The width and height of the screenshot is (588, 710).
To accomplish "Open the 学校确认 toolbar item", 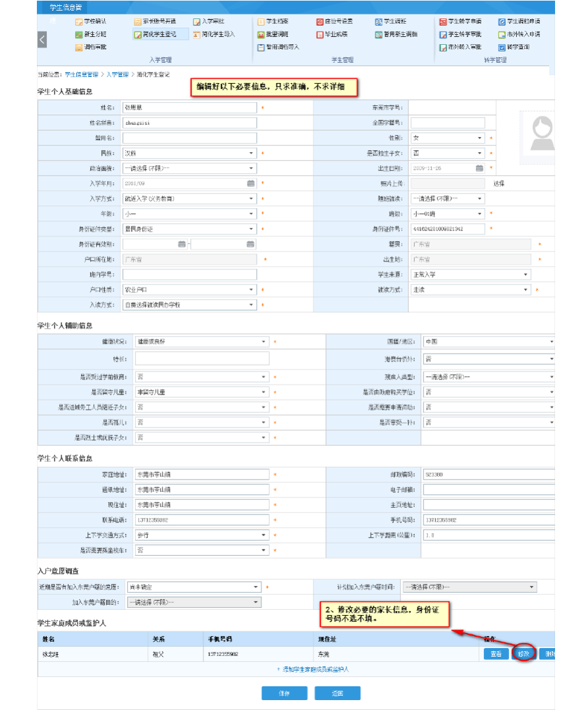I will point(90,21).
